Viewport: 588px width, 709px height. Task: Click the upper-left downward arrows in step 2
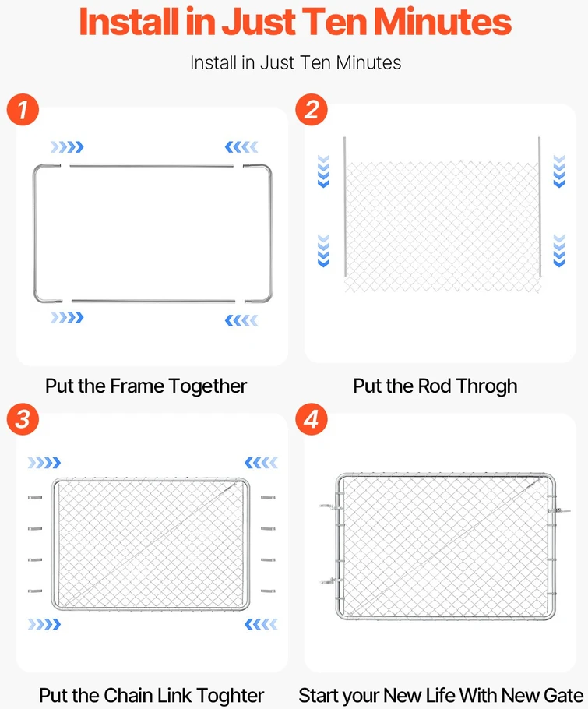324,171
